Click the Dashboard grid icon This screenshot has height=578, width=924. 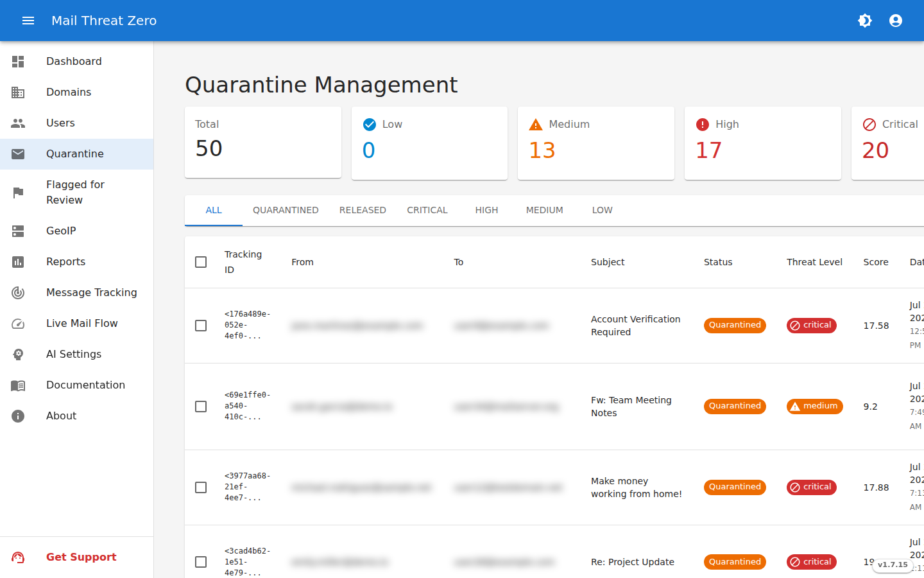pyautogui.click(x=18, y=62)
